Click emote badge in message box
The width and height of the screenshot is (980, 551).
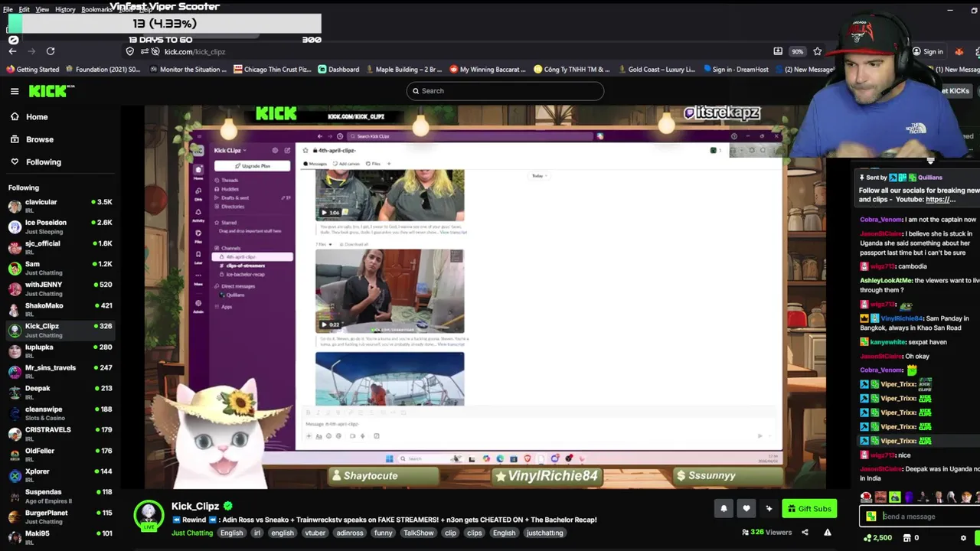(871, 517)
